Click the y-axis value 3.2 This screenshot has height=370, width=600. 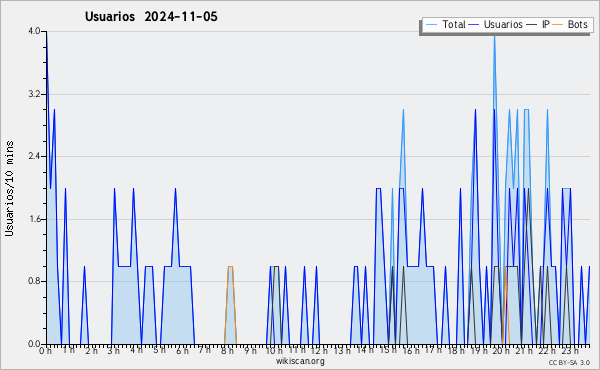34,94
